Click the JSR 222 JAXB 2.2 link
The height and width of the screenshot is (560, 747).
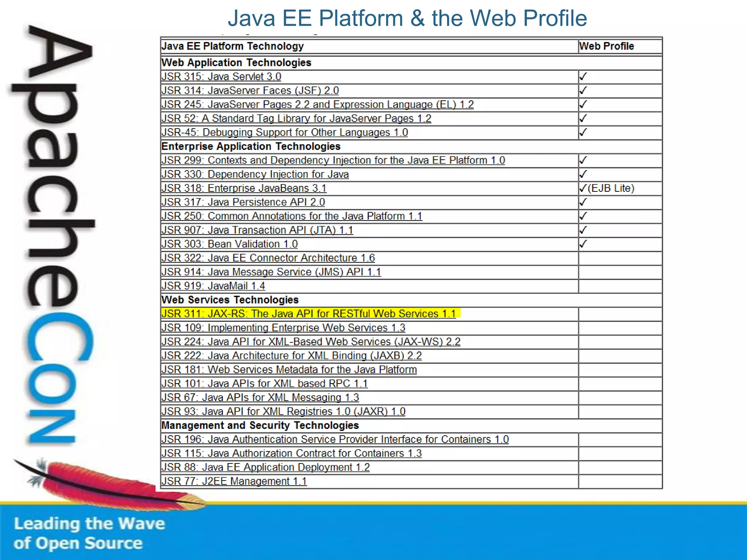[291, 356]
